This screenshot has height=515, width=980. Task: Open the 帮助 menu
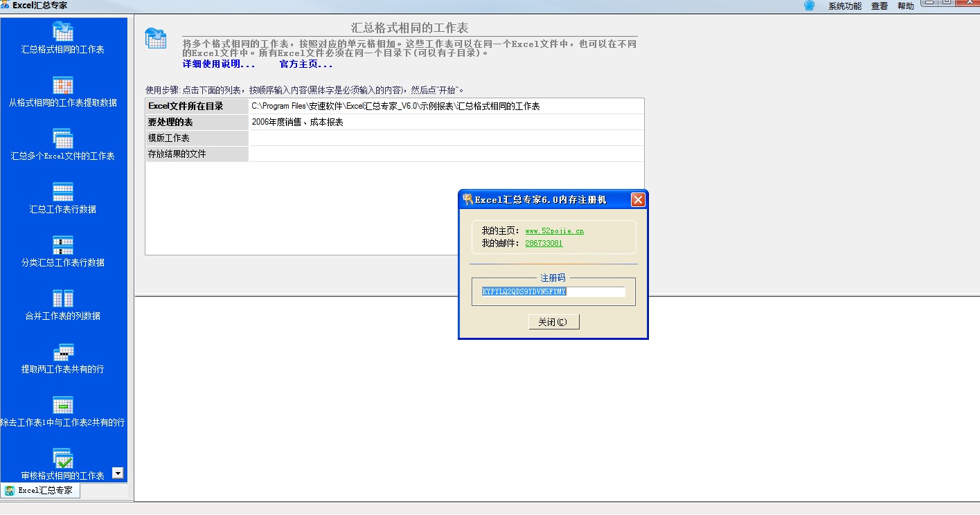[906, 6]
